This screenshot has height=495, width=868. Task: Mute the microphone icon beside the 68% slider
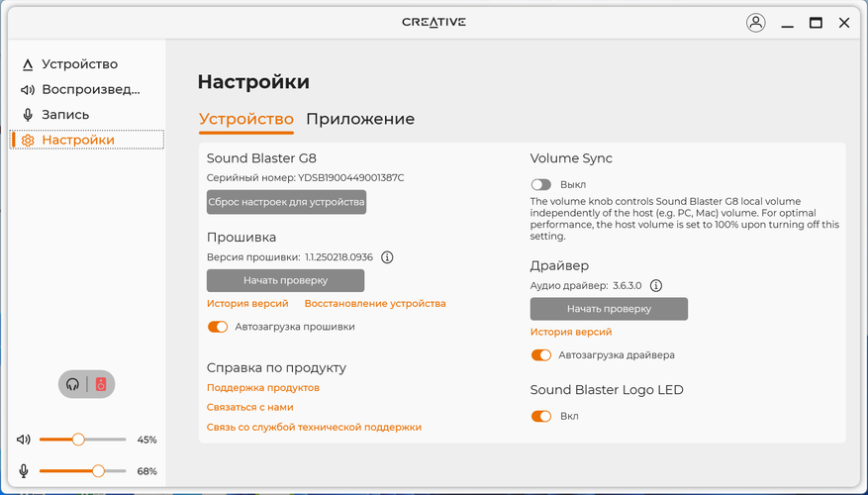pyautogui.click(x=24, y=471)
